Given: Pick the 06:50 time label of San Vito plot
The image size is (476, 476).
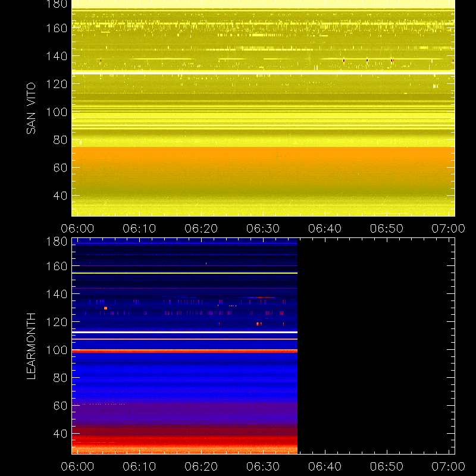Looking at the screenshot, I should (x=387, y=228).
